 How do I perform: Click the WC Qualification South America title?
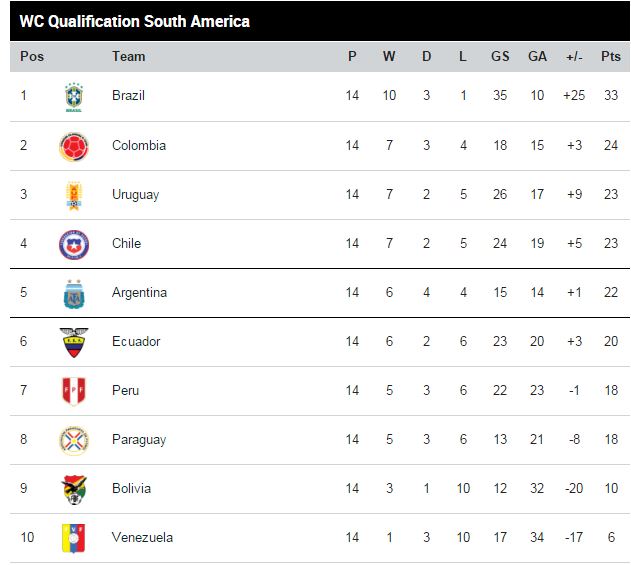(134, 21)
